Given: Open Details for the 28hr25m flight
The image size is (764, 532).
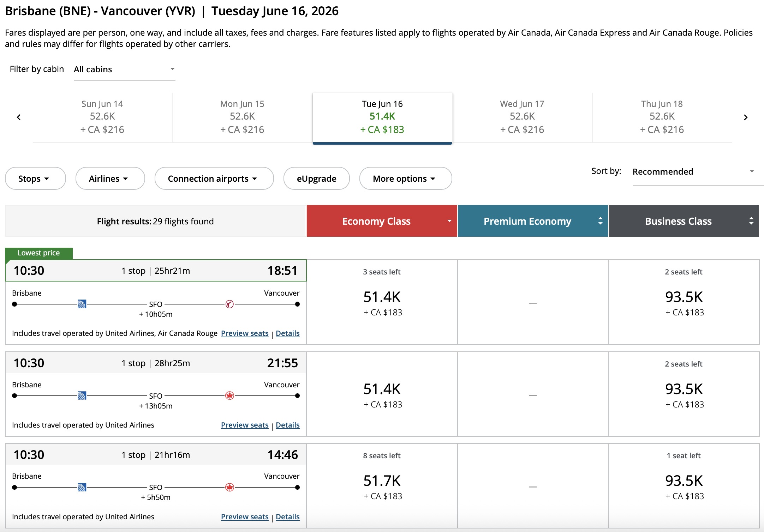Looking at the screenshot, I should (288, 425).
